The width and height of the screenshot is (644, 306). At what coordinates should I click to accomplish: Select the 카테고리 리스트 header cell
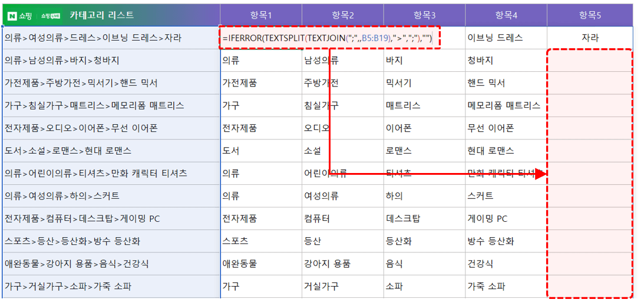click(101, 15)
